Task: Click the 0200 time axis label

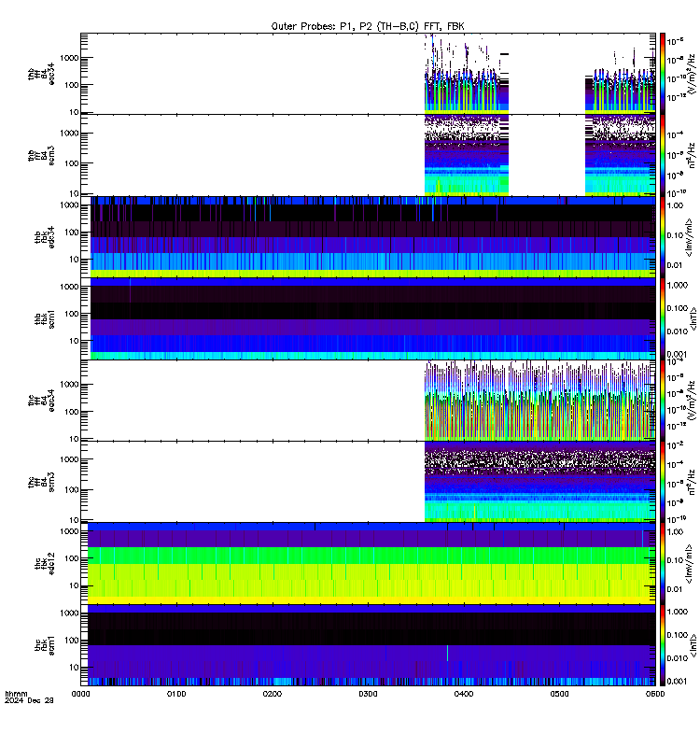Action: [x=272, y=694]
